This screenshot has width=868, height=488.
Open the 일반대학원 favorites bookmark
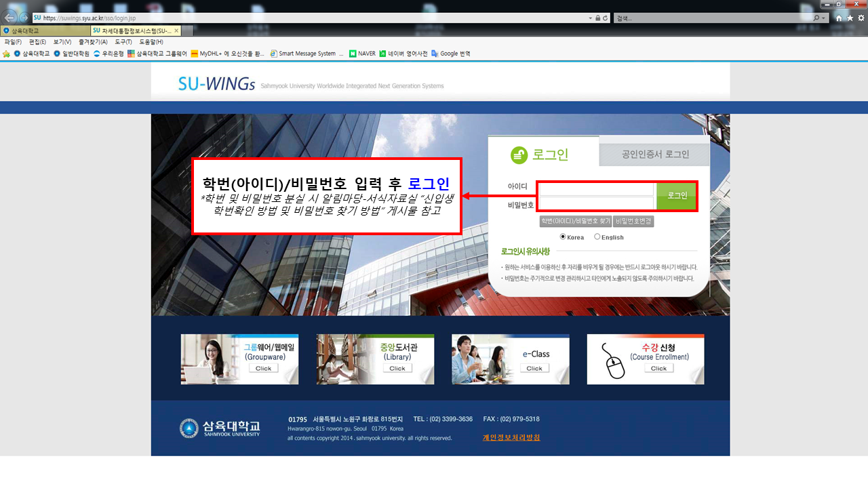tap(71, 54)
